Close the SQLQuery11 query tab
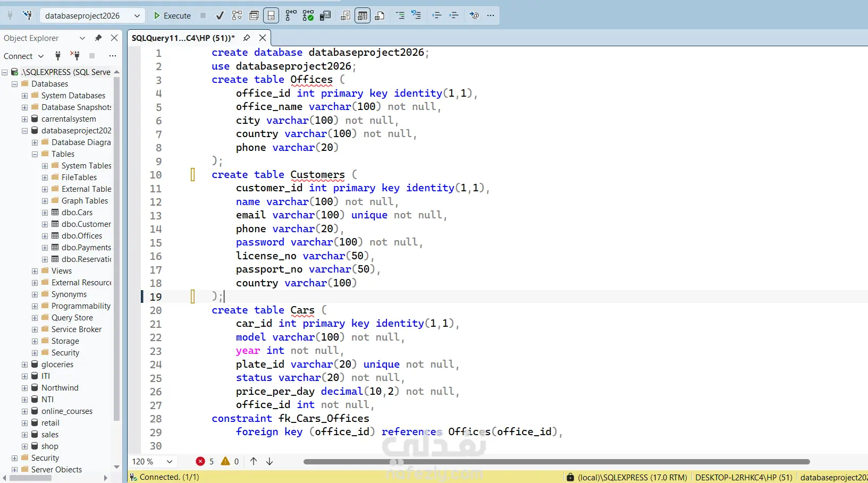 (263, 38)
